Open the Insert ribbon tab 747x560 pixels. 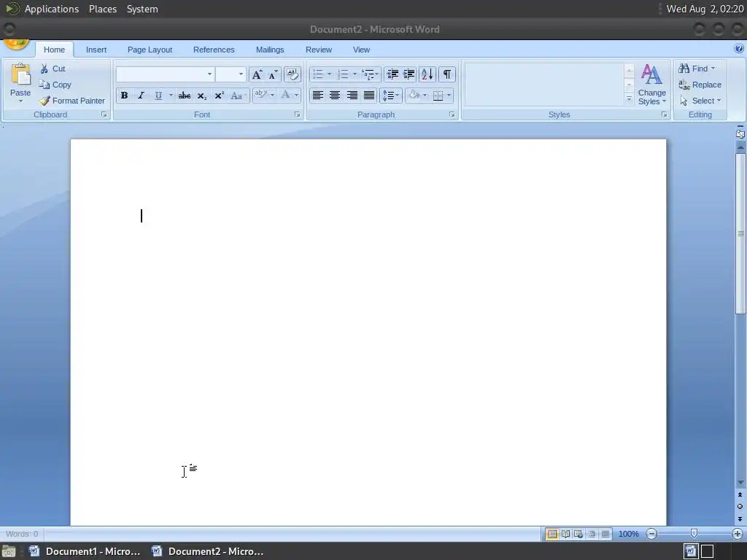[96, 50]
